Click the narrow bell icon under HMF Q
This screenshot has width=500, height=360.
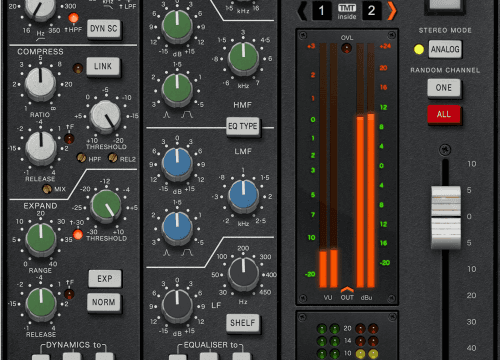[167, 115]
